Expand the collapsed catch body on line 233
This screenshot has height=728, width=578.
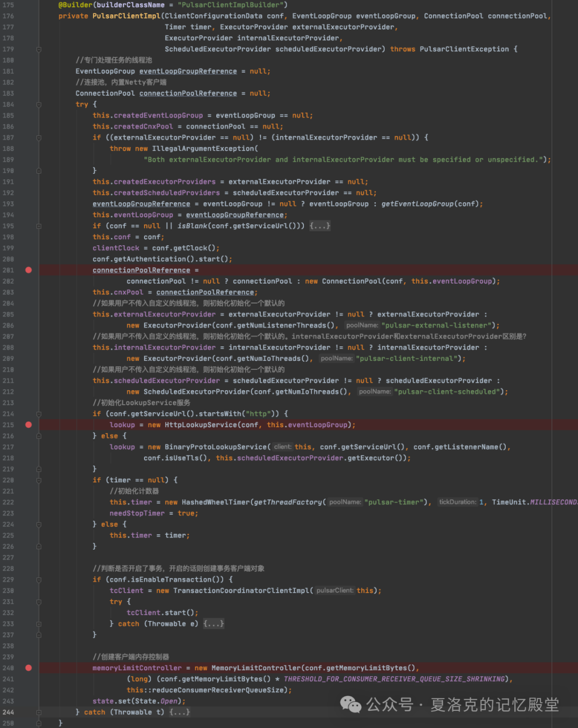tap(214, 624)
